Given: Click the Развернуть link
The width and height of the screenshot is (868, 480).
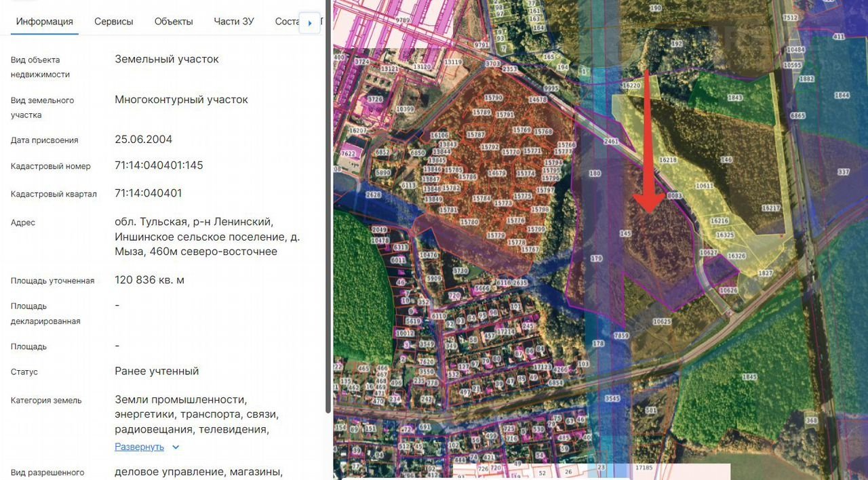Looking at the screenshot, I should [139, 447].
